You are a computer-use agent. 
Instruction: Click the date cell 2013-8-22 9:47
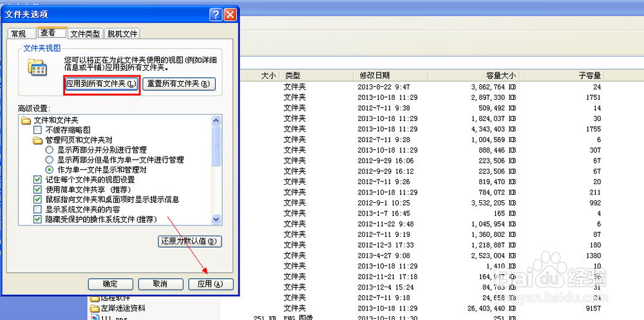(384, 87)
